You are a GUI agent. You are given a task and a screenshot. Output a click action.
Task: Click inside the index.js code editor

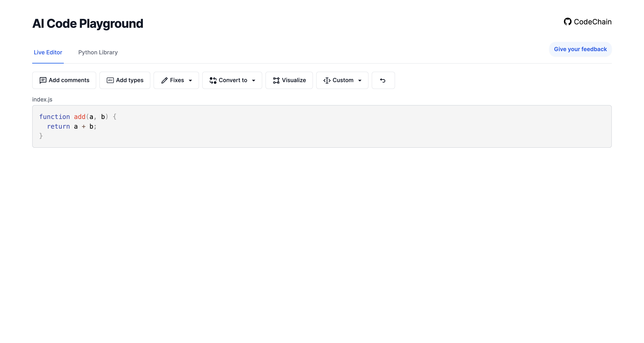tap(322, 126)
